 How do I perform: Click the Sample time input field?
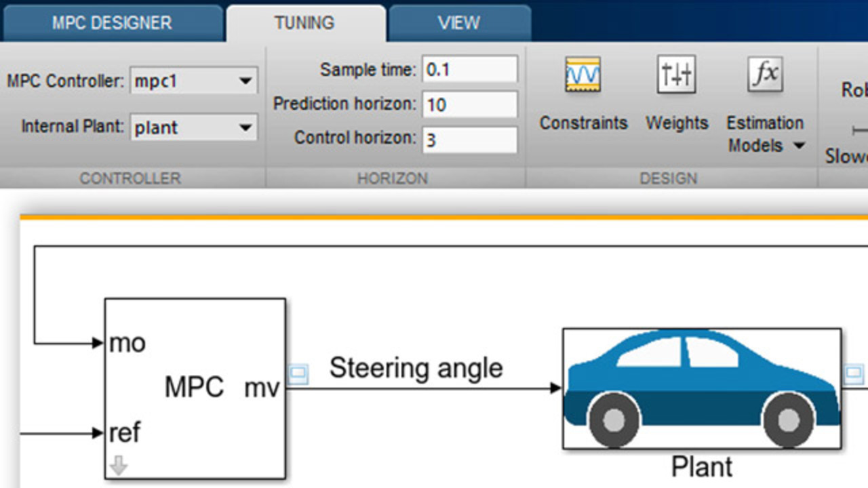[469, 69]
